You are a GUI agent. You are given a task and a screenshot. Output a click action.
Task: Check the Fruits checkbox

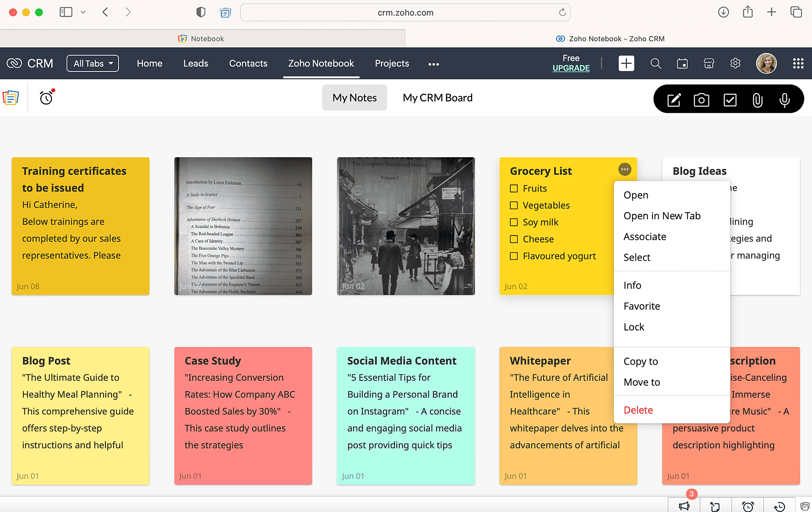pos(514,188)
